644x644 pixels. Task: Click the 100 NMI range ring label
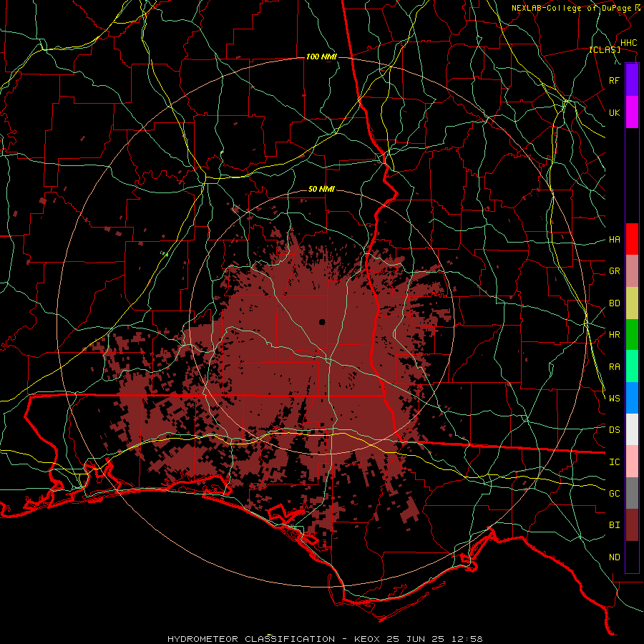click(x=321, y=57)
